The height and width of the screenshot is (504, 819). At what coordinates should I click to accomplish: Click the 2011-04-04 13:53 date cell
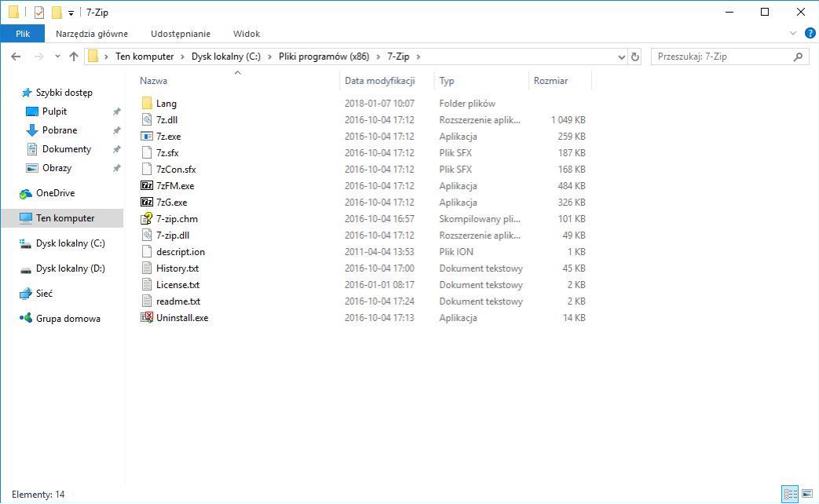[379, 252]
